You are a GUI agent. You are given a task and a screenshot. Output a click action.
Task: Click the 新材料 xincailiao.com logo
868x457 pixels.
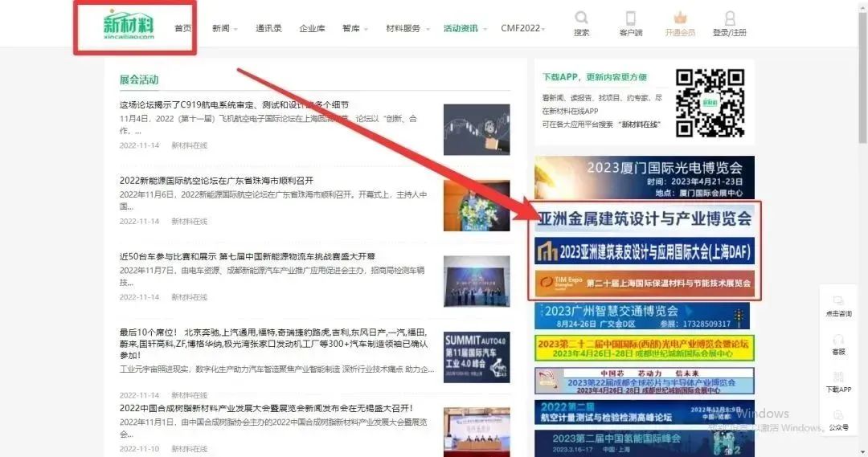point(129,26)
